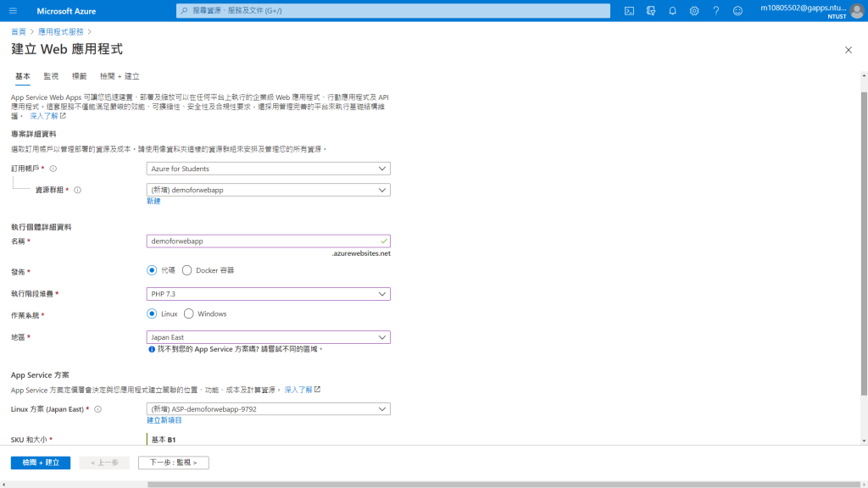
Task: Show info tooltip for Linux 方案
Action: [98, 409]
